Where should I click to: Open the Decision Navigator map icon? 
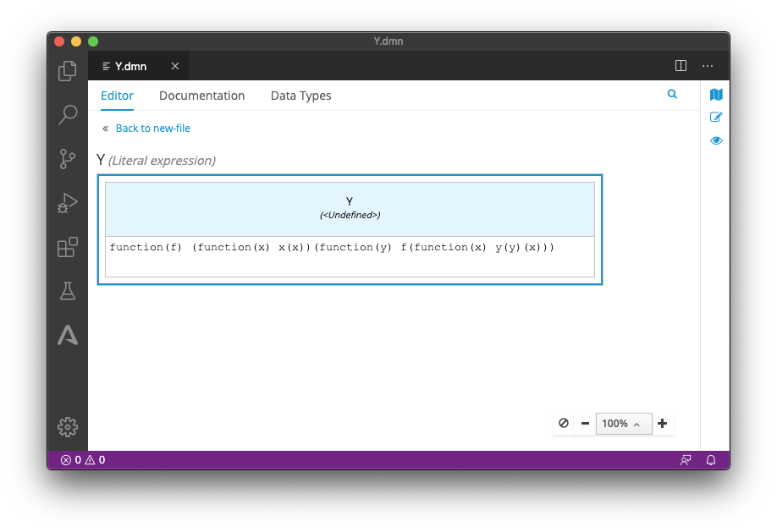tap(716, 94)
